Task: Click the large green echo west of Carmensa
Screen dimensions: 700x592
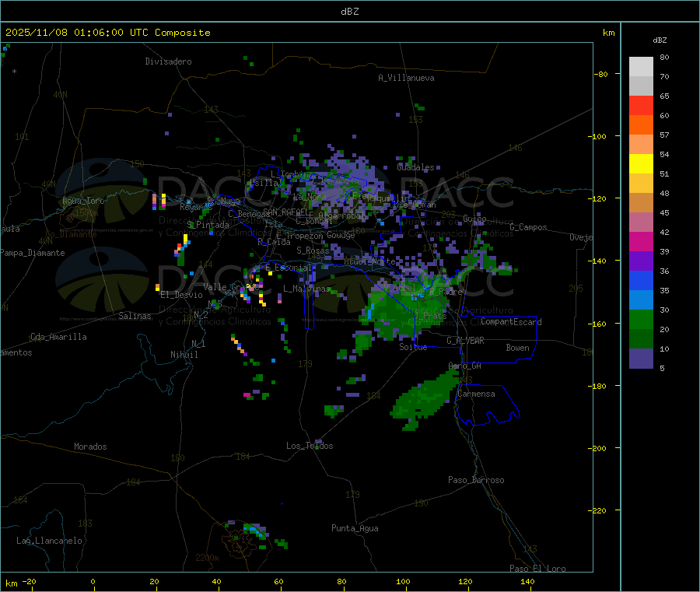Action: point(425,398)
